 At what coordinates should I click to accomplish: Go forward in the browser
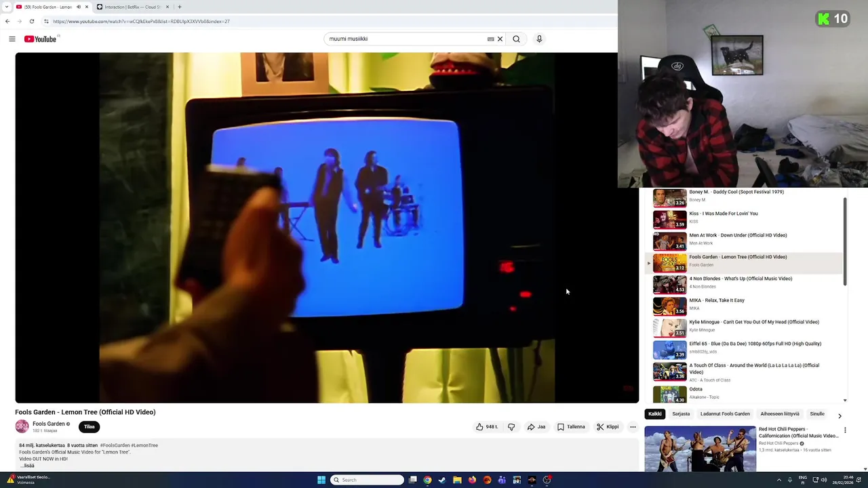pyautogui.click(x=19, y=21)
